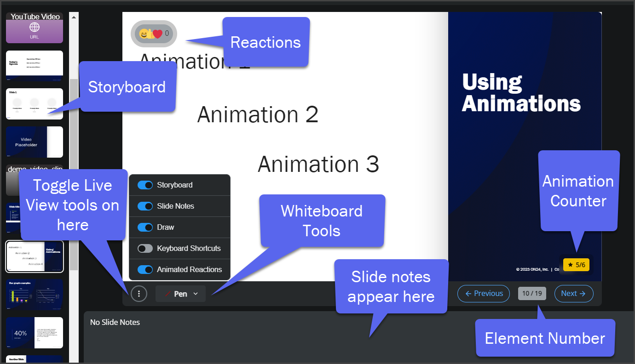Viewport: 635px width, 364px height.
Task: Click the globe URL icon on YouTube Video thumbnail
Action: click(35, 28)
